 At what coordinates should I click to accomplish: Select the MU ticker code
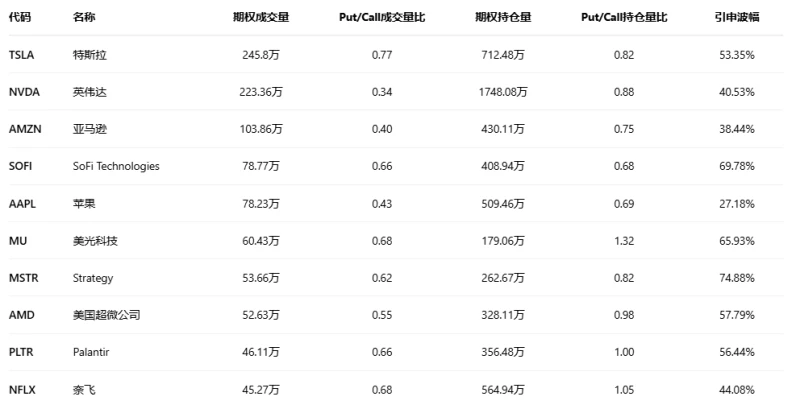(17, 241)
